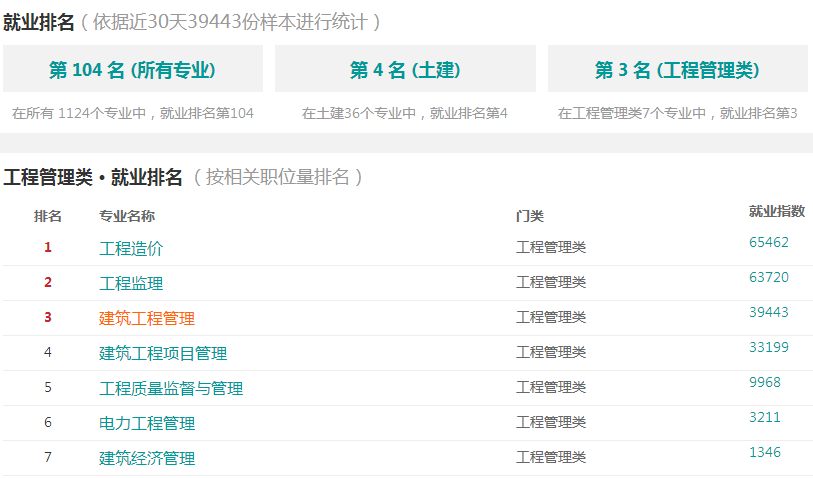This screenshot has width=813, height=478.
Task: Click employment index value 65462
Action: click(769, 242)
